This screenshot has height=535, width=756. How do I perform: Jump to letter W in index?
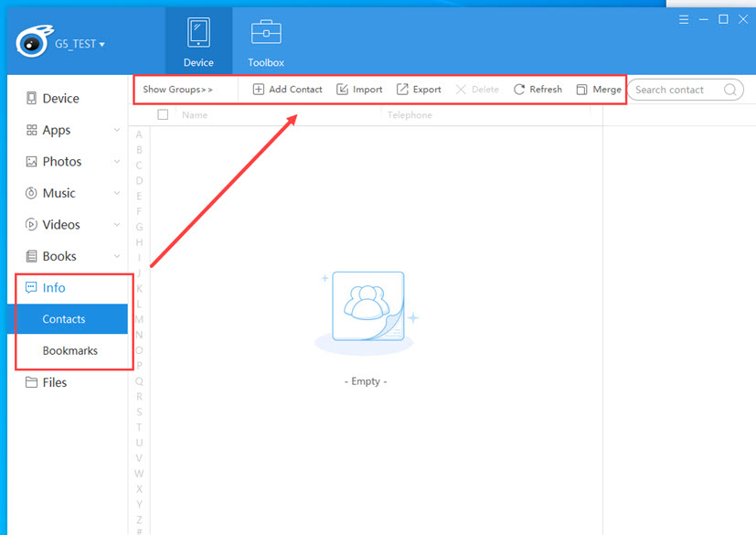(x=139, y=474)
